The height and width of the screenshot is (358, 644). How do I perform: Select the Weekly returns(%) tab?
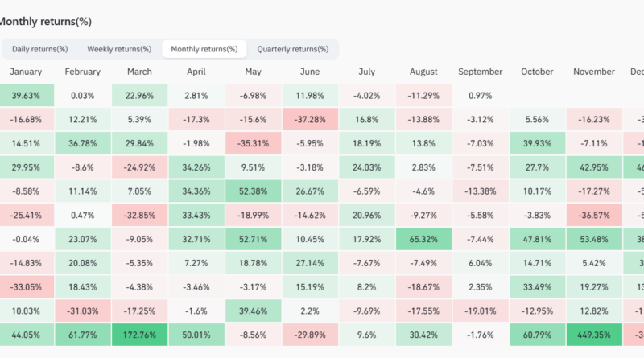[119, 49]
